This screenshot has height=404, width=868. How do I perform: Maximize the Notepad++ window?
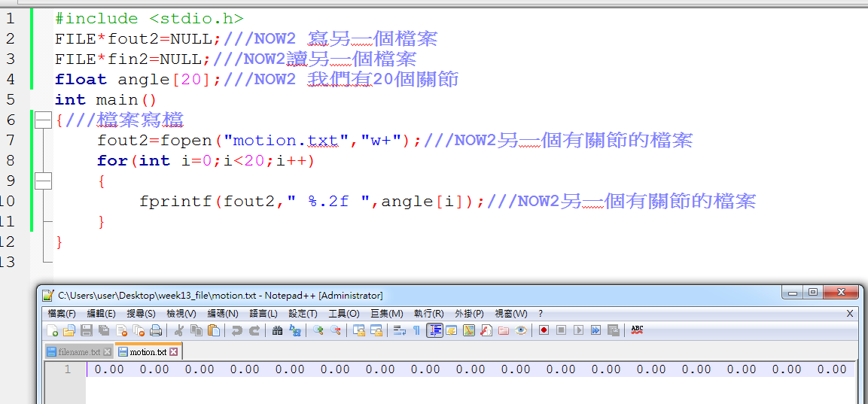pos(812,292)
